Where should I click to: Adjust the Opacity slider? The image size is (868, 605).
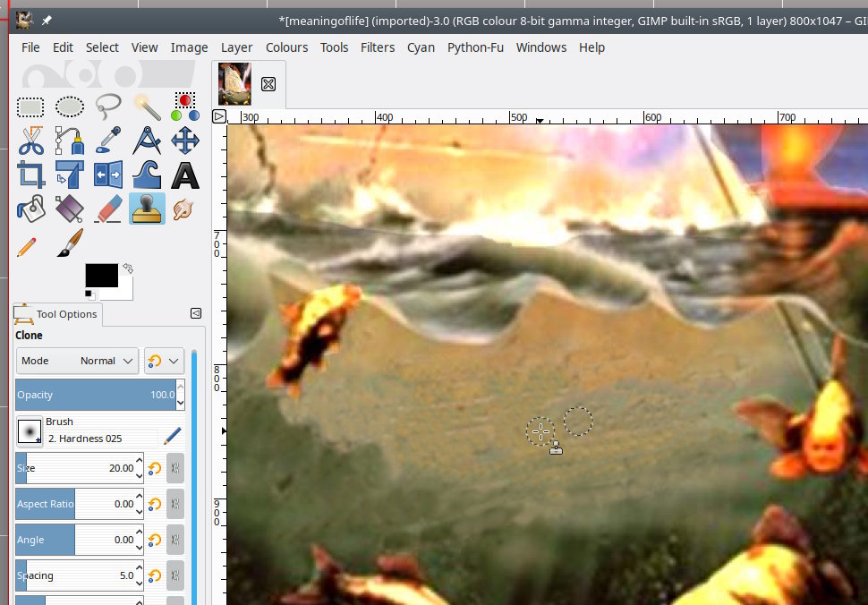point(96,395)
